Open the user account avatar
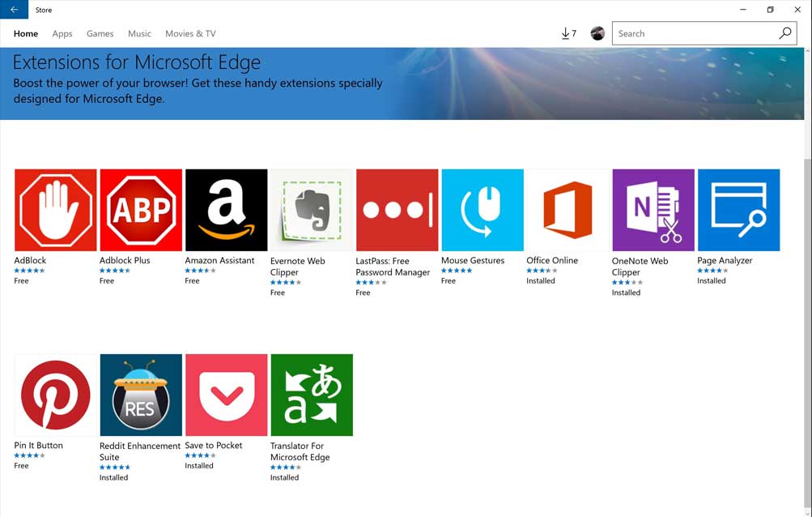The image size is (812, 517). point(597,33)
